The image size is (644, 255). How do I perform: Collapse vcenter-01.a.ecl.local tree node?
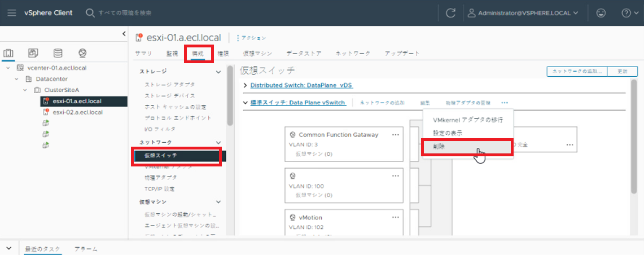8,68
